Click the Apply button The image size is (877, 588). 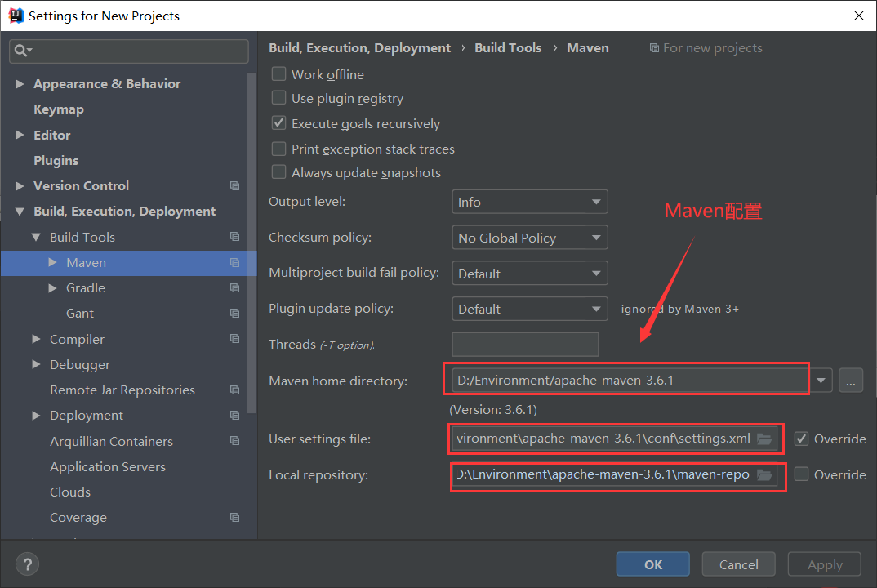[825, 564]
